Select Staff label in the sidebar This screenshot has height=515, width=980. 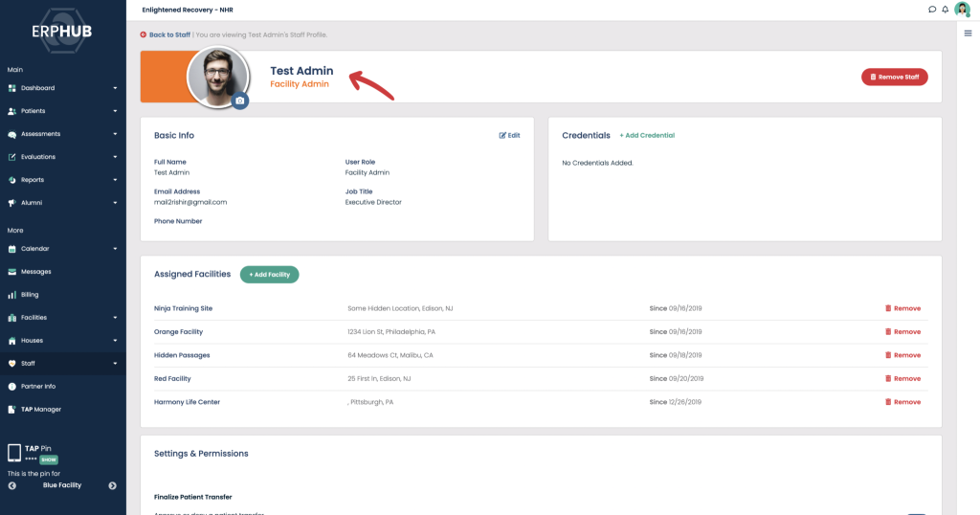[x=28, y=363]
